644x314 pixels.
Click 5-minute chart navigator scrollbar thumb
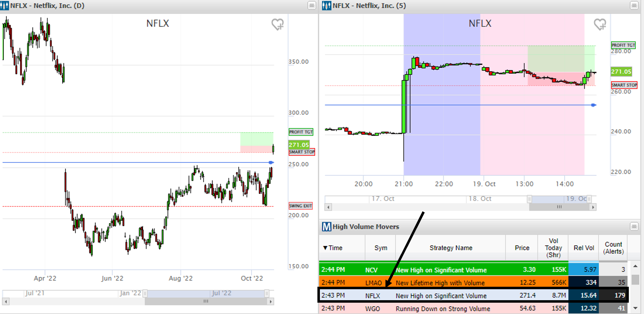[x=559, y=207]
